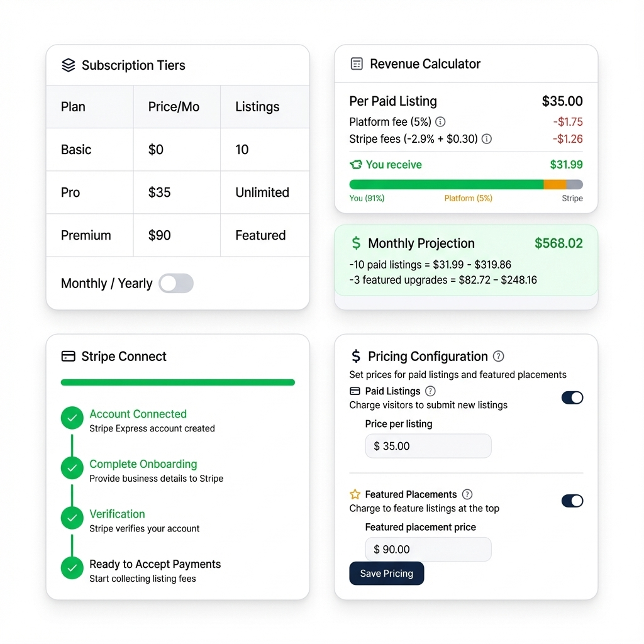The image size is (644, 644).
Task: Disable the Paid Listings toggle
Action: click(572, 397)
